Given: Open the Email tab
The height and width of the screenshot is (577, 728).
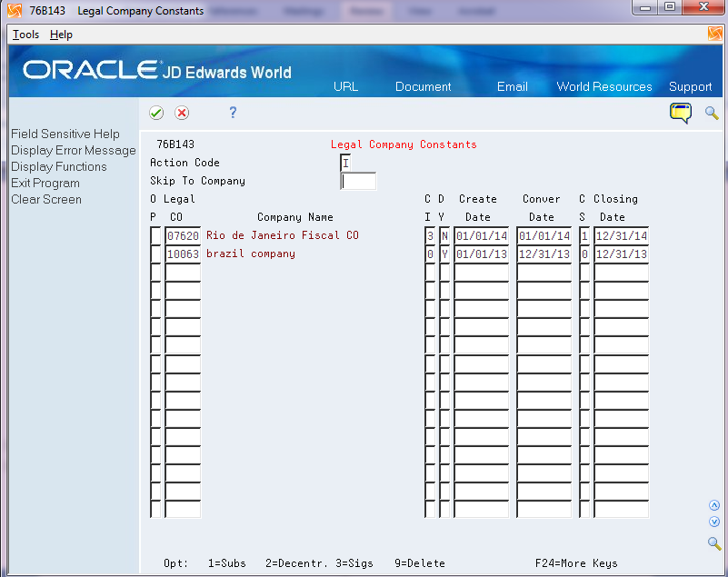Looking at the screenshot, I should (512, 87).
